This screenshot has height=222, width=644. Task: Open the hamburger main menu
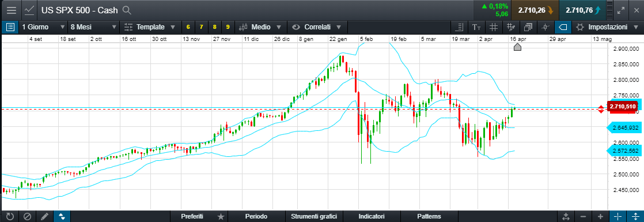(12, 10)
